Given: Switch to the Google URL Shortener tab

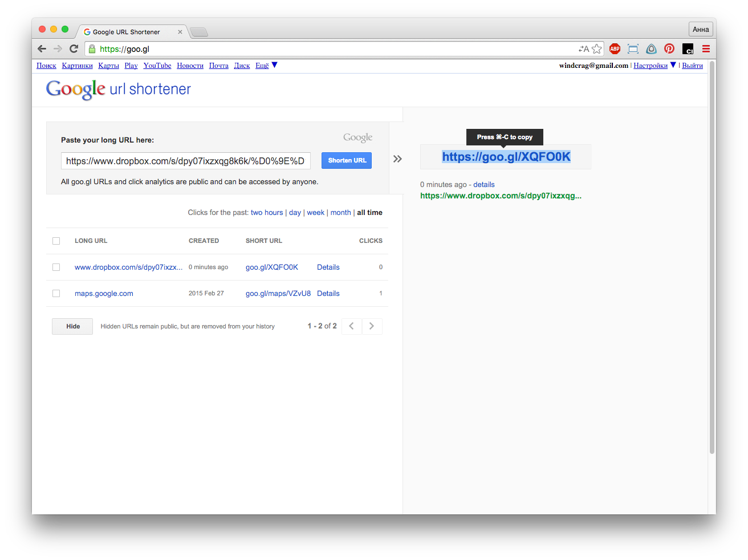Looking at the screenshot, I should click(x=127, y=32).
